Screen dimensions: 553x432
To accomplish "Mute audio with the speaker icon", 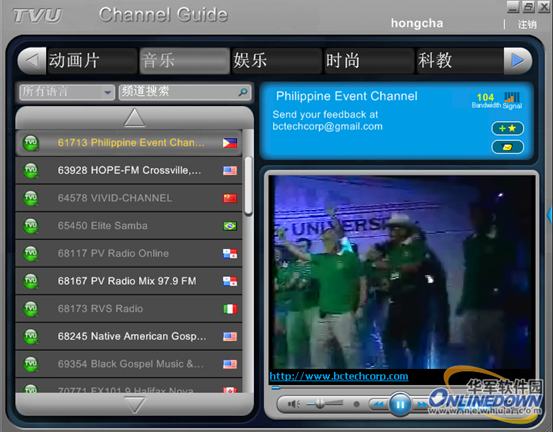I will click(293, 404).
